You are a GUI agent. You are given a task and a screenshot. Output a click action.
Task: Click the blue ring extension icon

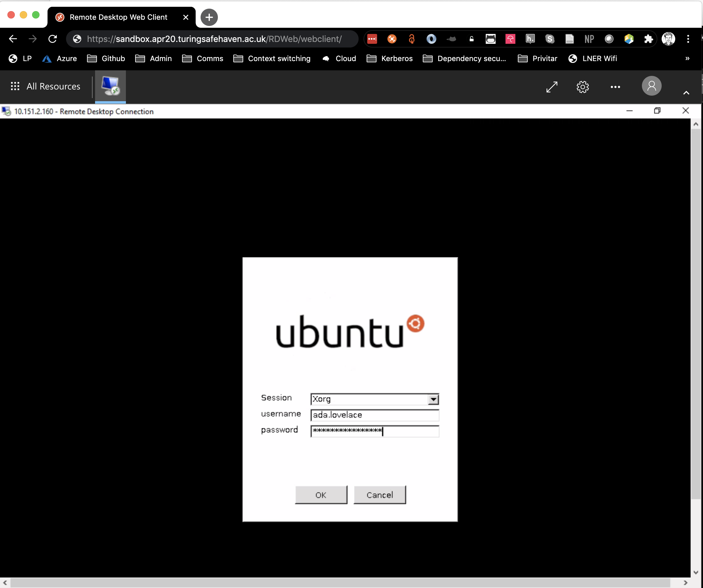(431, 39)
